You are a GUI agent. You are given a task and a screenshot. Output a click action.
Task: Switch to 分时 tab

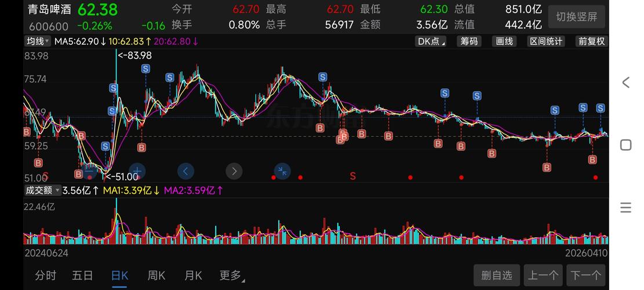(x=45, y=275)
